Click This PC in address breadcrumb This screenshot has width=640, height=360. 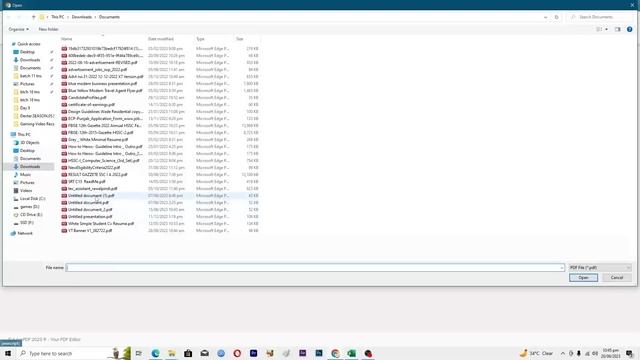58,17
